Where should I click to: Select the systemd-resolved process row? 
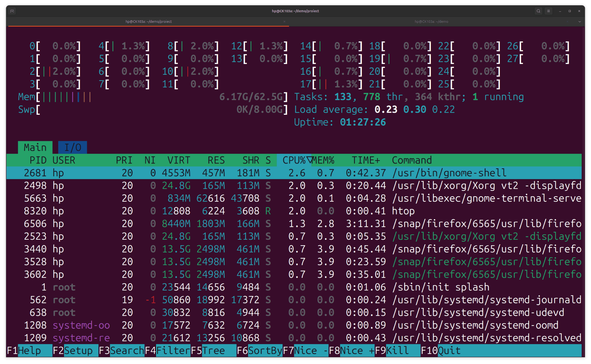coord(294,338)
